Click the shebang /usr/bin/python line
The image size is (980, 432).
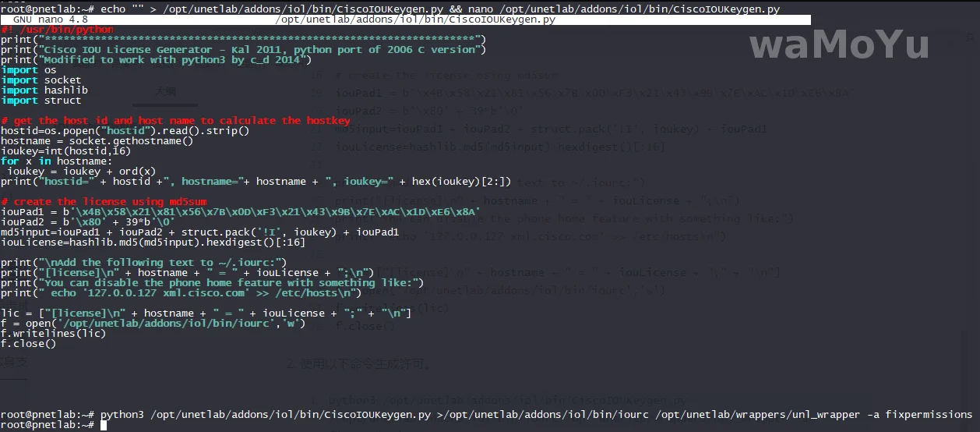[x=57, y=30]
